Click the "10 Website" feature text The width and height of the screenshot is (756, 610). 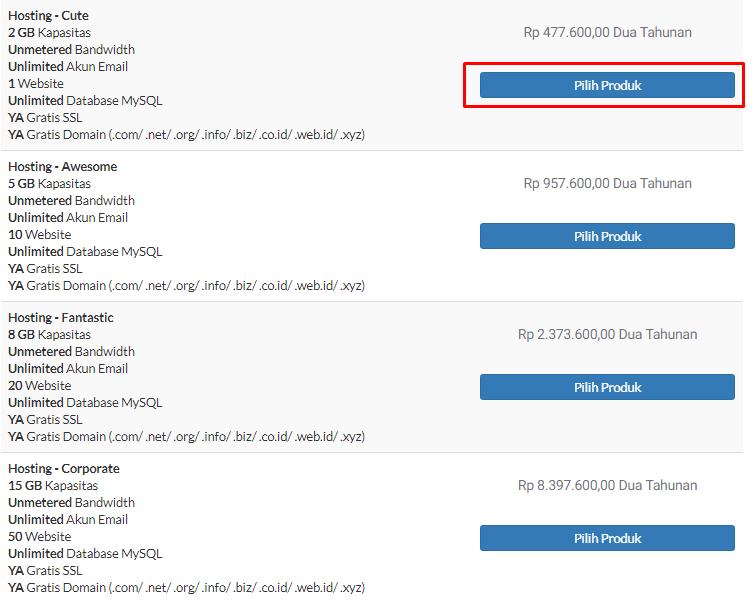tap(40, 235)
